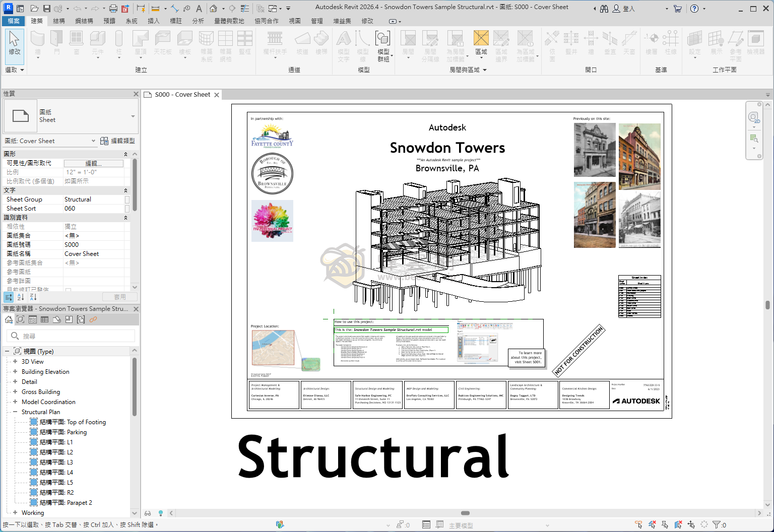Click the sort A to Z properties icon
The image size is (774, 532).
point(21,297)
